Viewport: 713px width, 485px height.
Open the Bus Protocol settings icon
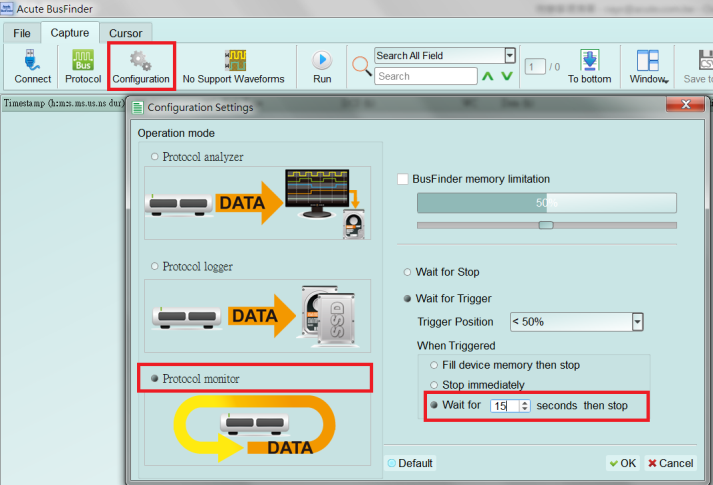83,60
